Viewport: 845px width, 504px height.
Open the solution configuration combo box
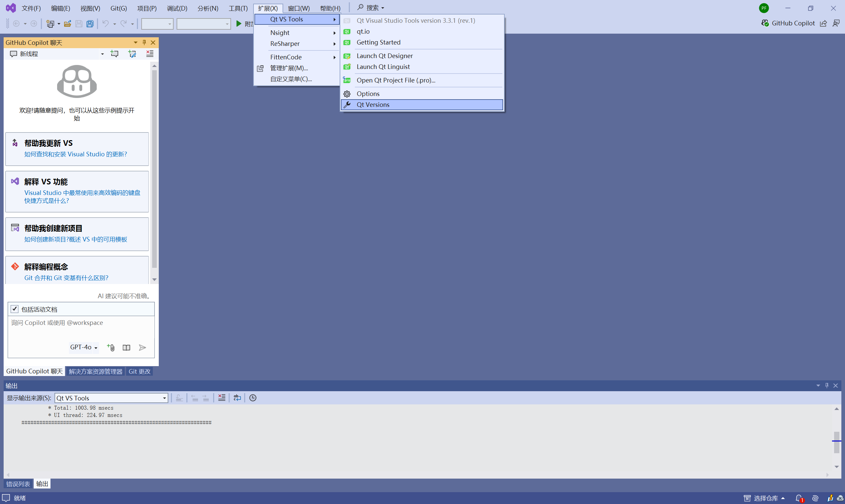pyautogui.click(x=157, y=24)
